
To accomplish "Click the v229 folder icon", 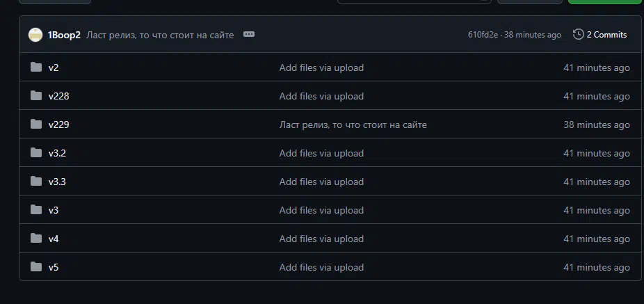I will click(x=36, y=125).
